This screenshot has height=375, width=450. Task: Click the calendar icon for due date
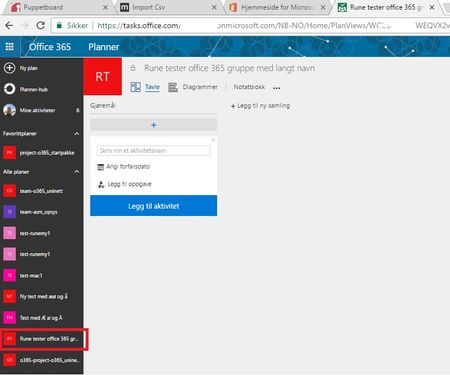pyautogui.click(x=101, y=167)
